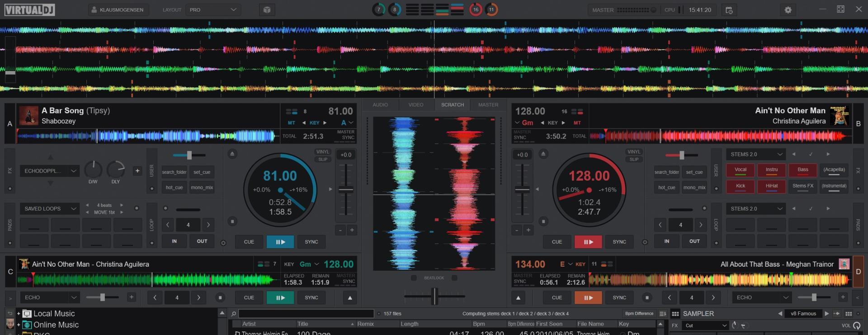Play or pause deck D
The image size is (868, 335).
pos(588,297)
